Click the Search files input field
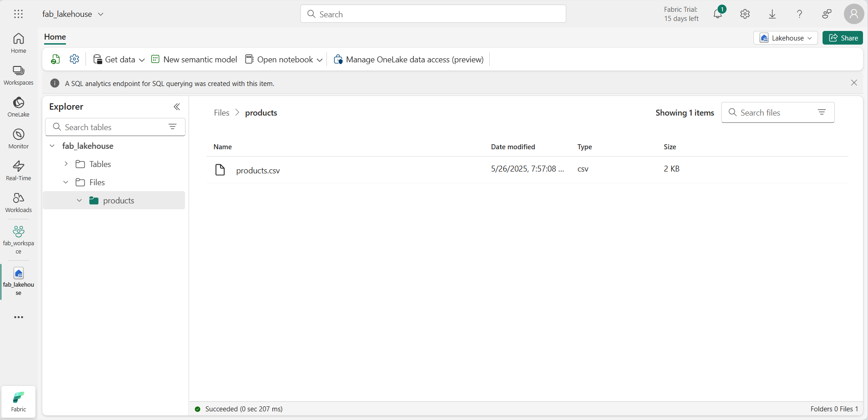This screenshot has height=420, width=868. coord(773,112)
